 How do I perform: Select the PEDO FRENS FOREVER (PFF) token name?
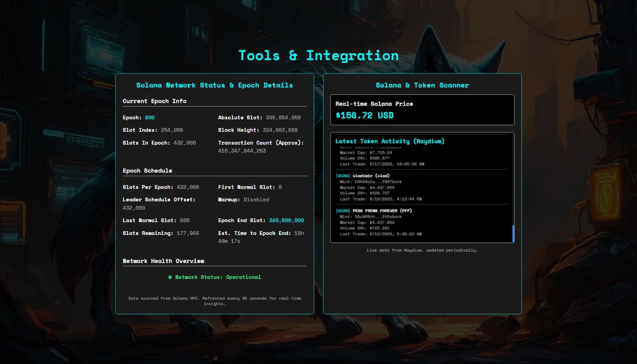coord(382,211)
